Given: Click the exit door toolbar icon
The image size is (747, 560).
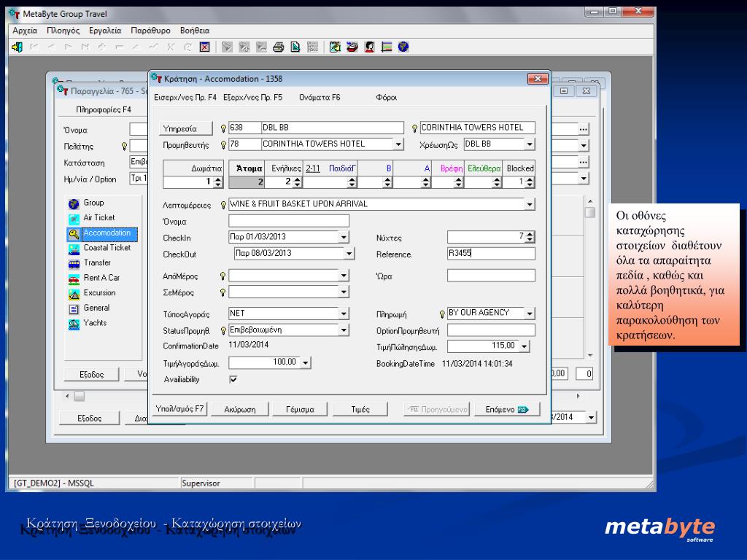Looking at the screenshot, I should (x=18, y=47).
